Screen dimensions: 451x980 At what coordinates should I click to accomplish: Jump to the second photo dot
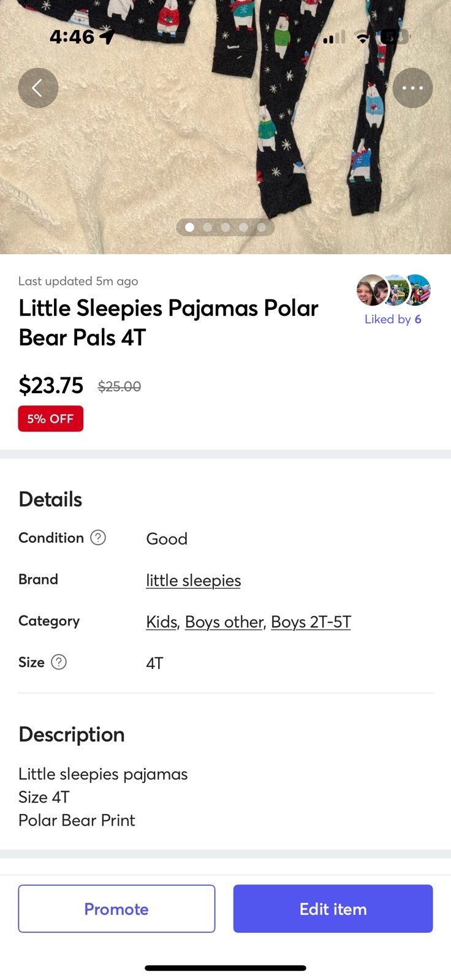pos(208,227)
